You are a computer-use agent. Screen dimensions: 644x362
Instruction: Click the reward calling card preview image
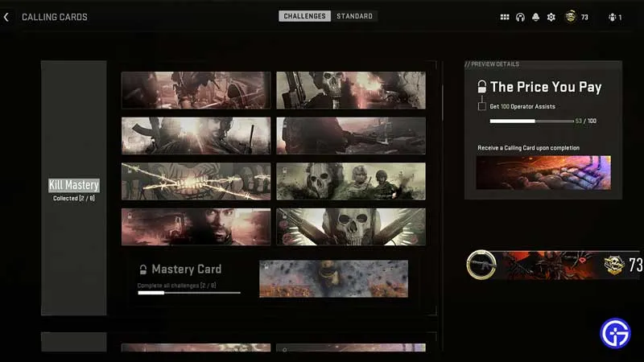[543, 172]
